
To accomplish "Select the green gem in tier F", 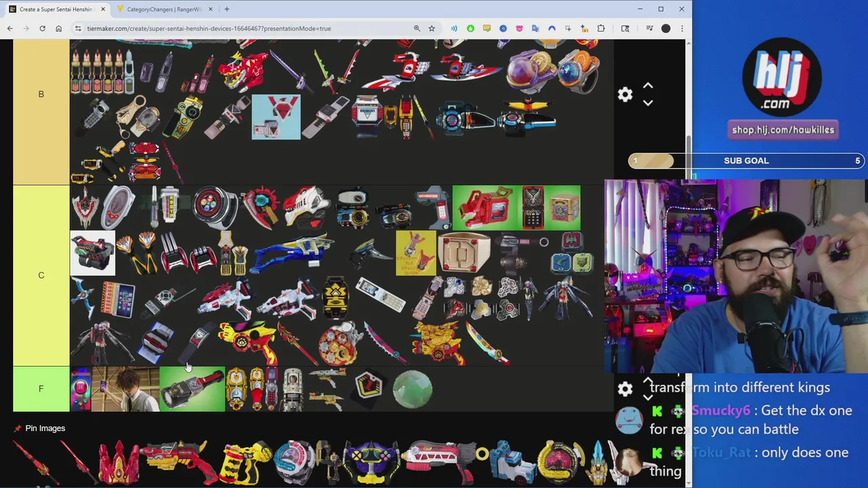I will 412,389.
